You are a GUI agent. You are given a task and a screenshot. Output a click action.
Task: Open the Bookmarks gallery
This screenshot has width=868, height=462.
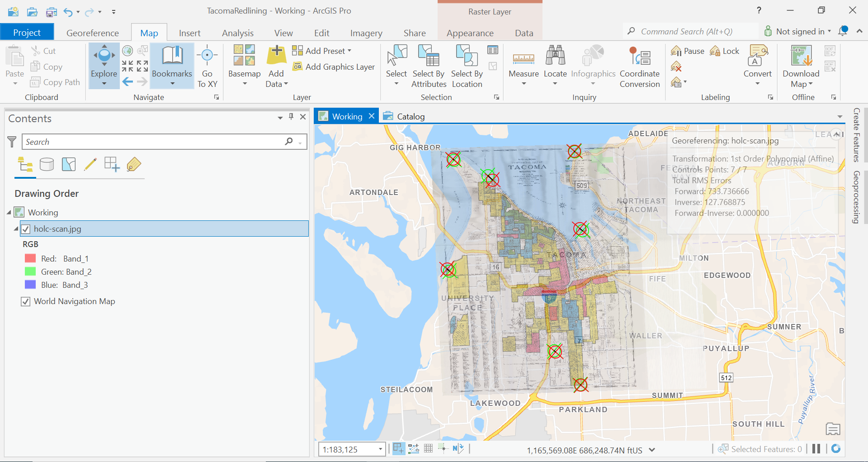click(172, 66)
